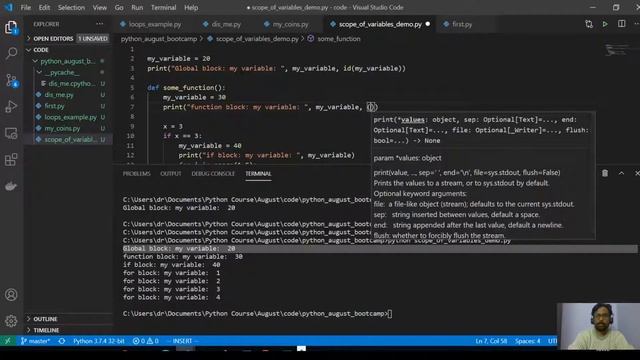The image size is (640, 360).
Task: Switch to the Output panel tab
Action: click(171, 173)
